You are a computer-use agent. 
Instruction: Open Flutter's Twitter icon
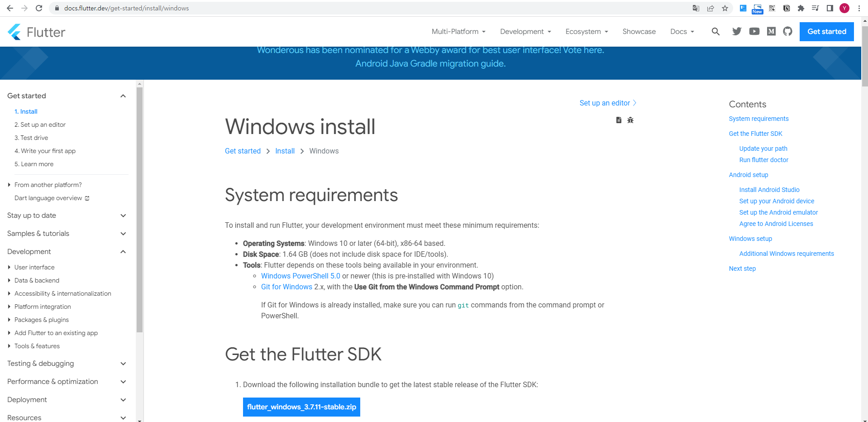point(737,31)
